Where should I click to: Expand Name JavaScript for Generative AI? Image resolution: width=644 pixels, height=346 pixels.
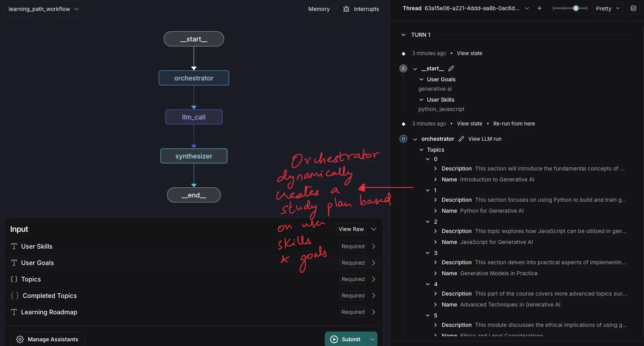click(435, 242)
